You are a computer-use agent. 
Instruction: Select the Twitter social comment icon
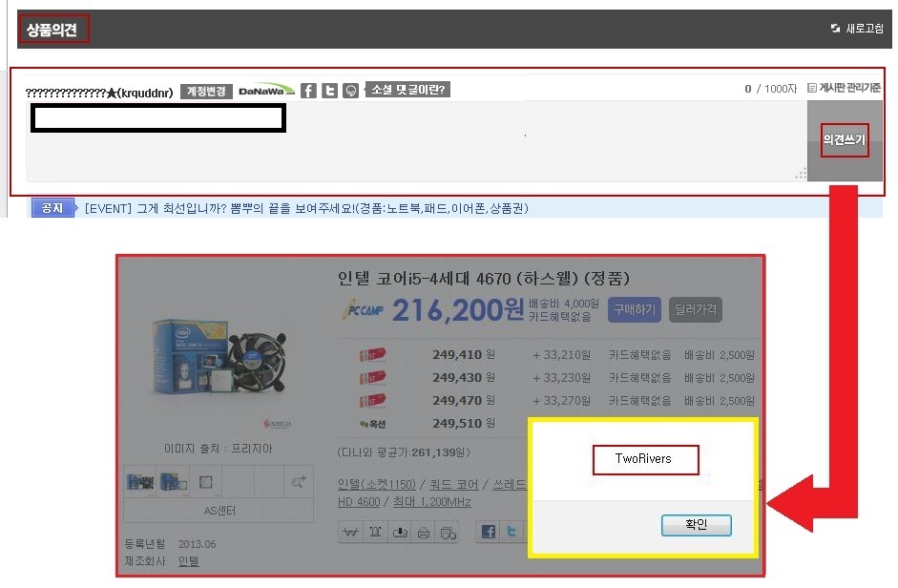pyautogui.click(x=329, y=91)
